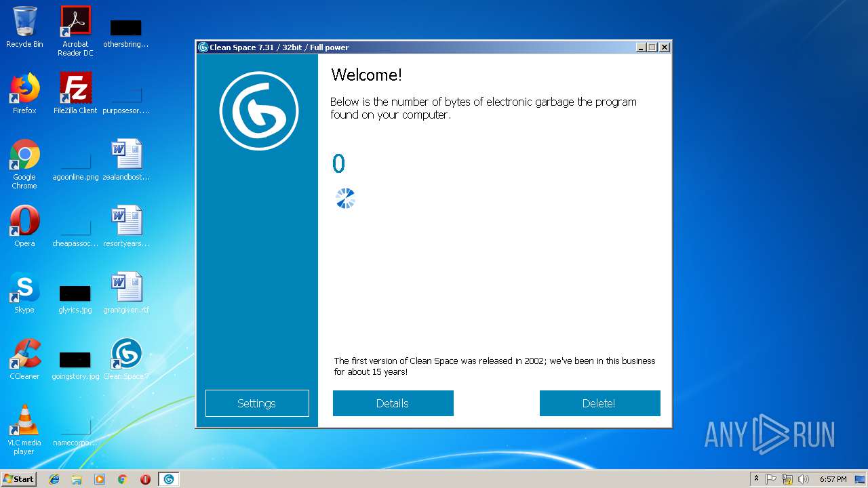Click Show desktop button in tray
Viewport: 868px width, 488px height.
860,479
